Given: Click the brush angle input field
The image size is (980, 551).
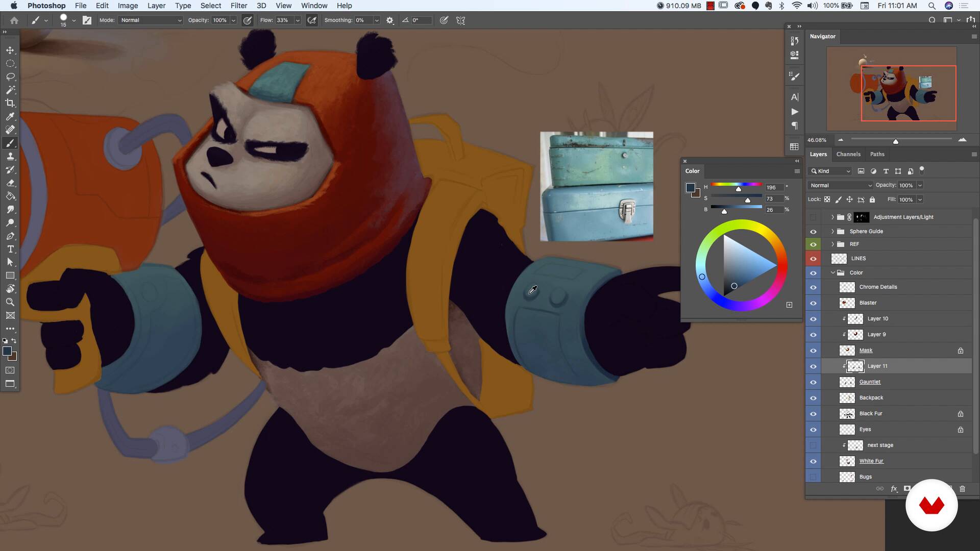Looking at the screenshot, I should (x=422, y=20).
